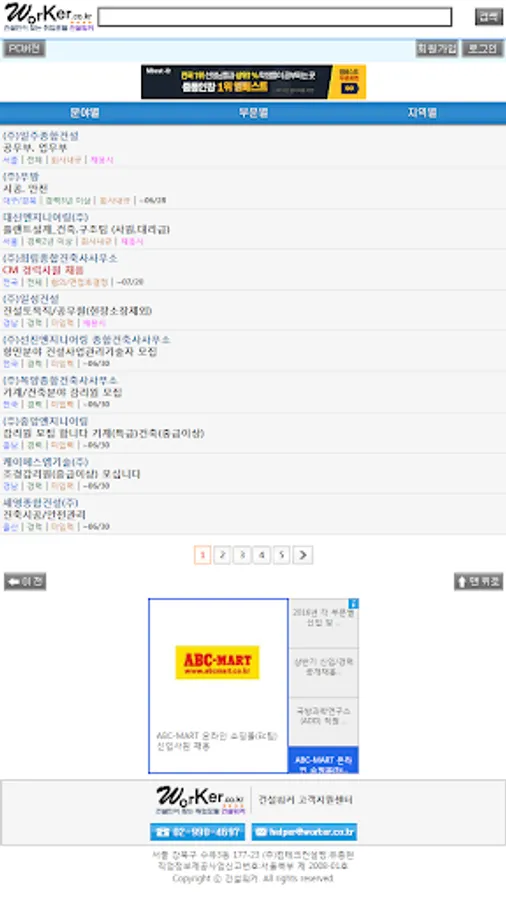The width and height of the screenshot is (506, 900).
Task: Click the ad info icon on the ABC-MART ad
Action: (x=354, y=603)
